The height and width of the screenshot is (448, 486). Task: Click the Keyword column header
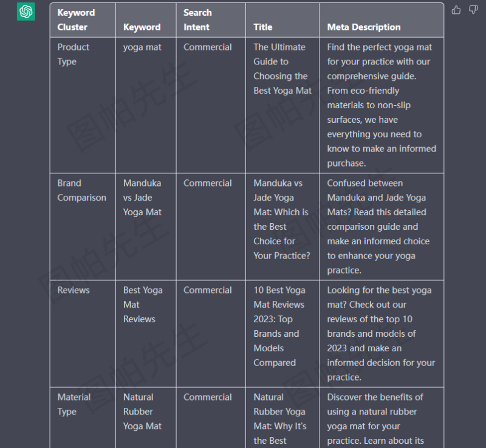click(x=142, y=27)
